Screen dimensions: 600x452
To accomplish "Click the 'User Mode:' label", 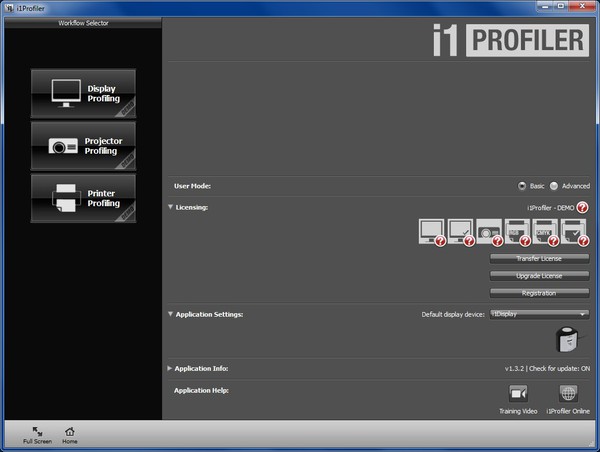I will coord(192,186).
